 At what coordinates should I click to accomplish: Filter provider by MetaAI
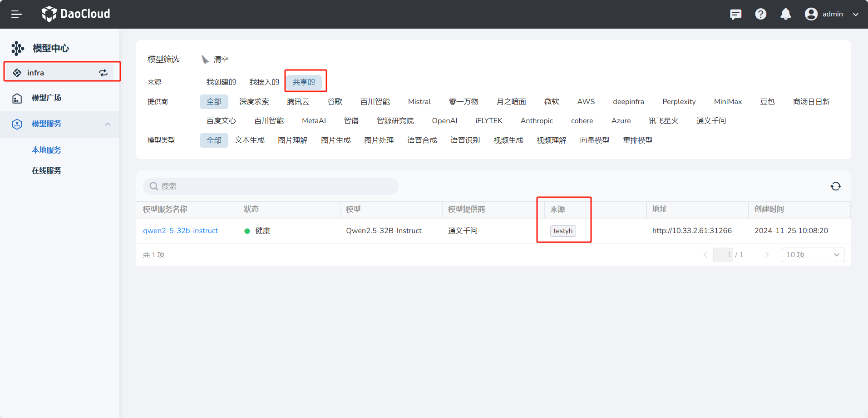click(314, 121)
